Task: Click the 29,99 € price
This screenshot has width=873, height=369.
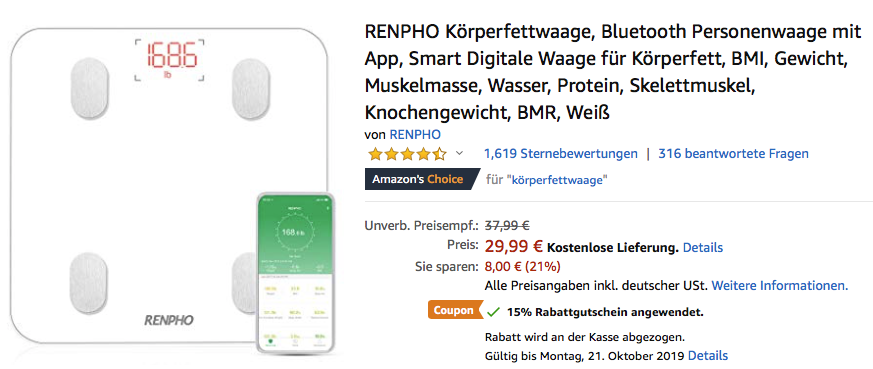Action: point(513,246)
